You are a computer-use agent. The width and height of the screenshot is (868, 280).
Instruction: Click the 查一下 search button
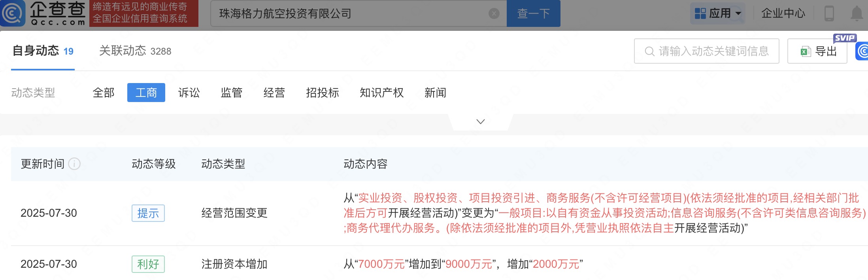533,13
